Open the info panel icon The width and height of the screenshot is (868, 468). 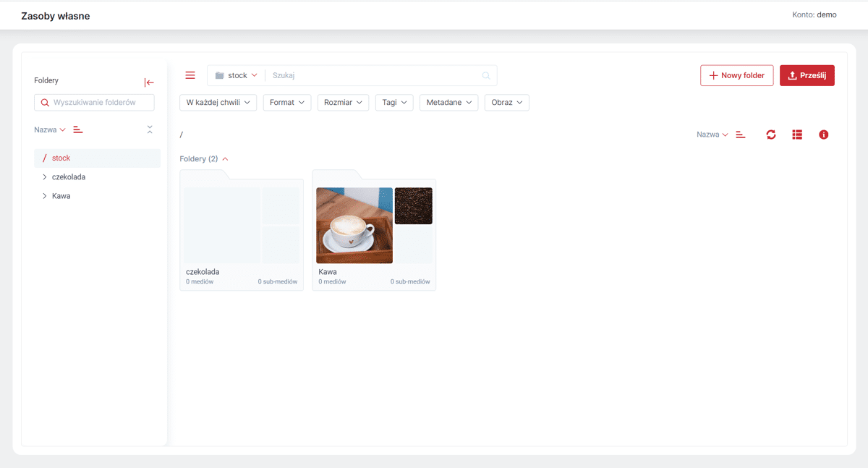[823, 135]
